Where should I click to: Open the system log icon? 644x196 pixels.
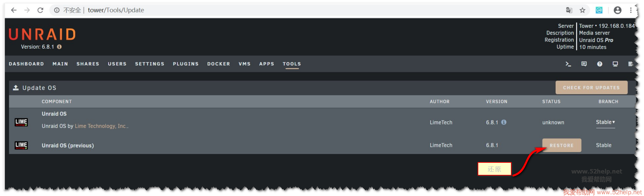click(x=631, y=64)
